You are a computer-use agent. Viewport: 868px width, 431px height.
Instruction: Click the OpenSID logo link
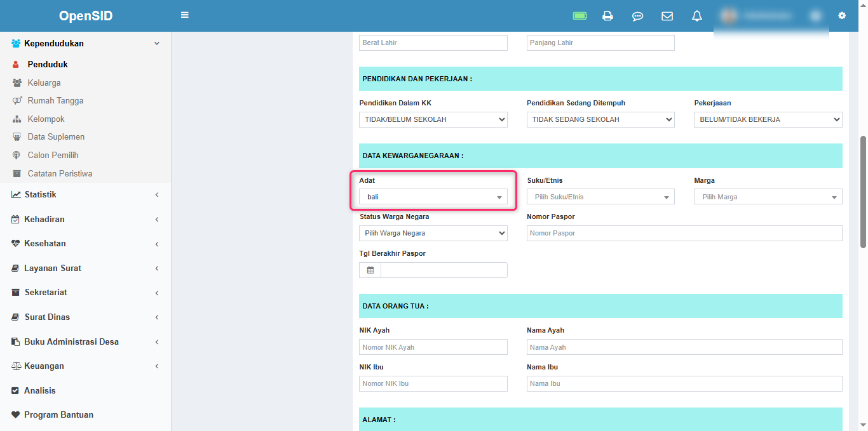tap(86, 16)
